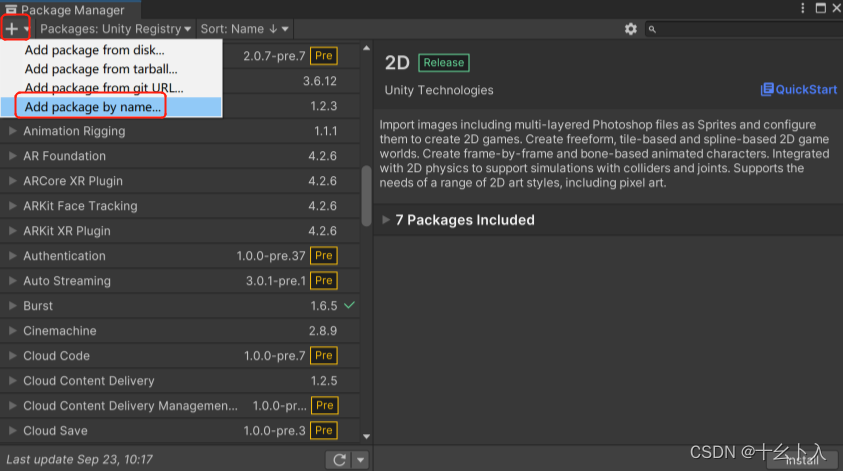
Task: Expand Animation Rigging versions
Action: pos(12,131)
